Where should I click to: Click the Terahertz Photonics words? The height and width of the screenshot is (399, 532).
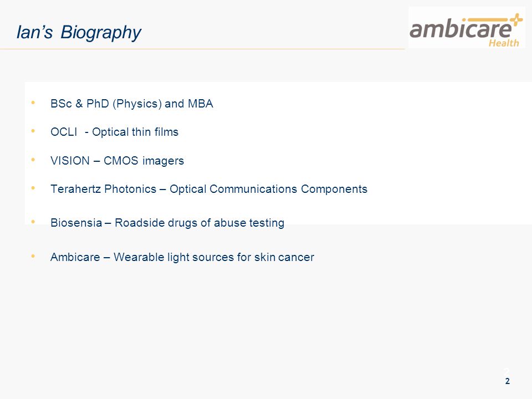point(103,188)
